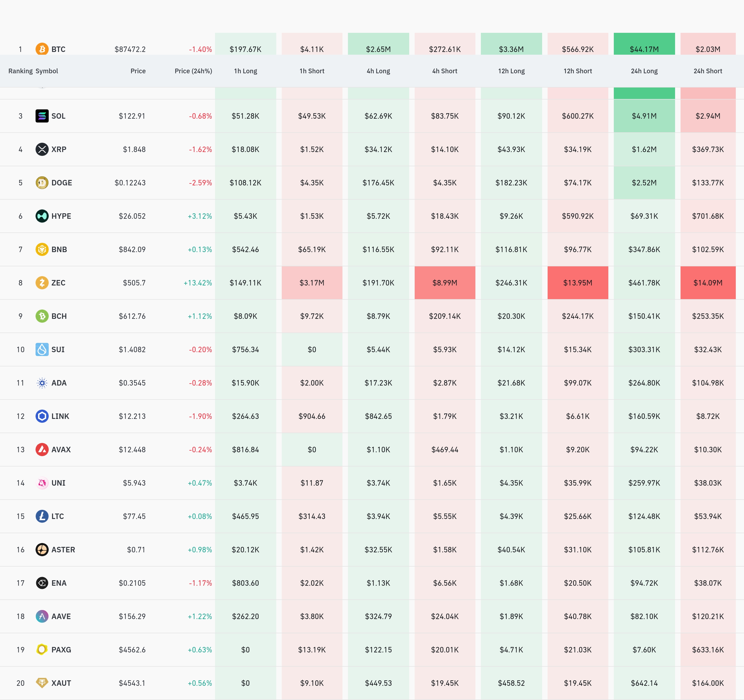
Task: Click the BNB coin icon
Action: [x=42, y=249]
